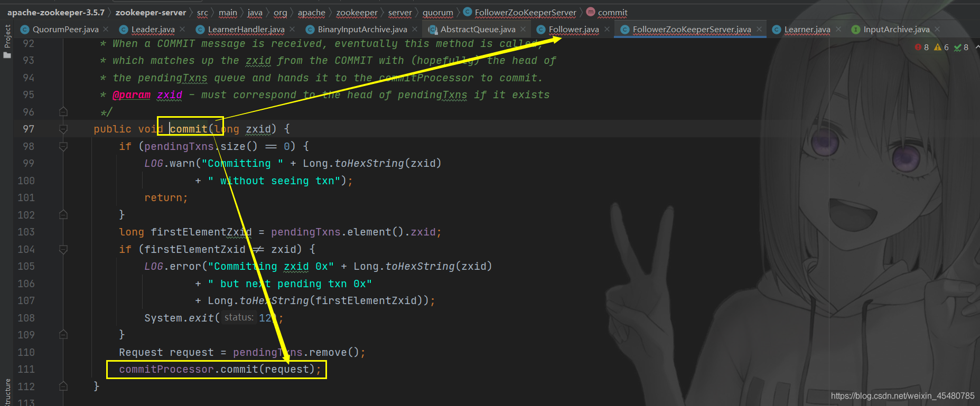Close the QuorumPeer.java tab
The height and width of the screenshot is (406, 980).
point(106,30)
